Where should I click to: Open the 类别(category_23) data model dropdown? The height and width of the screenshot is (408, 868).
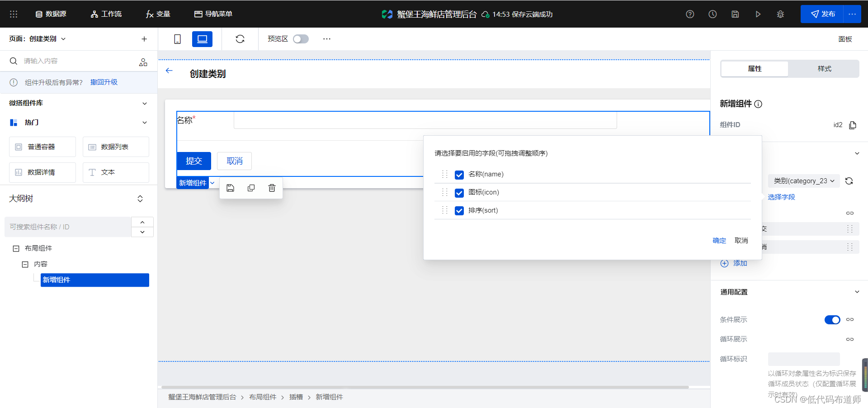[x=804, y=181]
